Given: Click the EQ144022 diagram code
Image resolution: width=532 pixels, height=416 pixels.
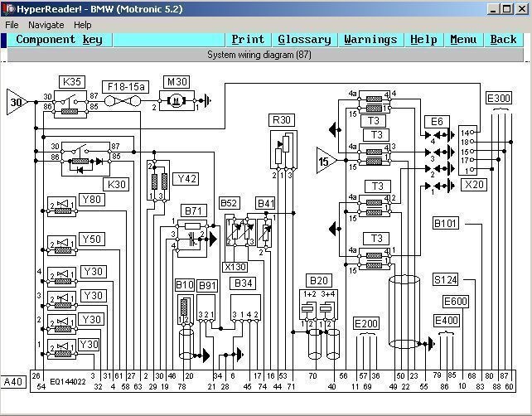Looking at the screenshot, I should 67,382.
